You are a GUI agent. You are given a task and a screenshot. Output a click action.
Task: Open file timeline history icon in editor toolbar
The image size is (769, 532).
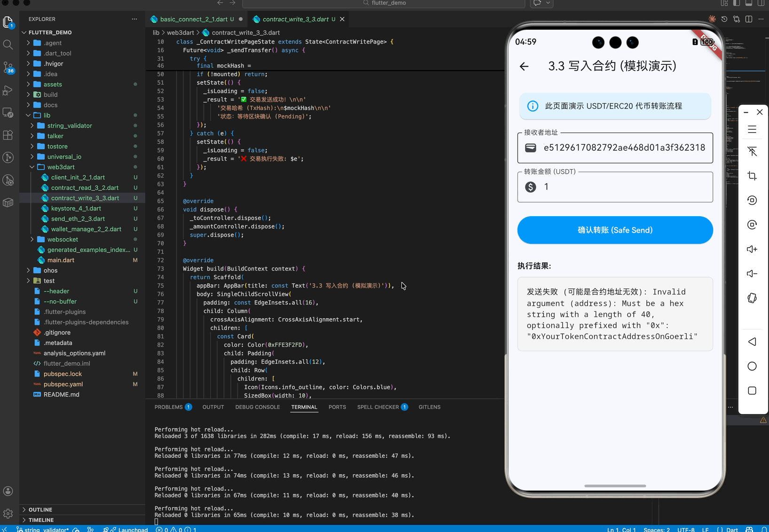(x=724, y=19)
